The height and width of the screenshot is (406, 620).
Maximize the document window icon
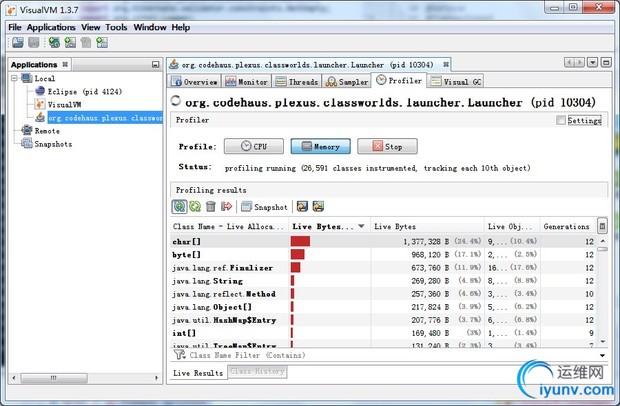(x=606, y=62)
